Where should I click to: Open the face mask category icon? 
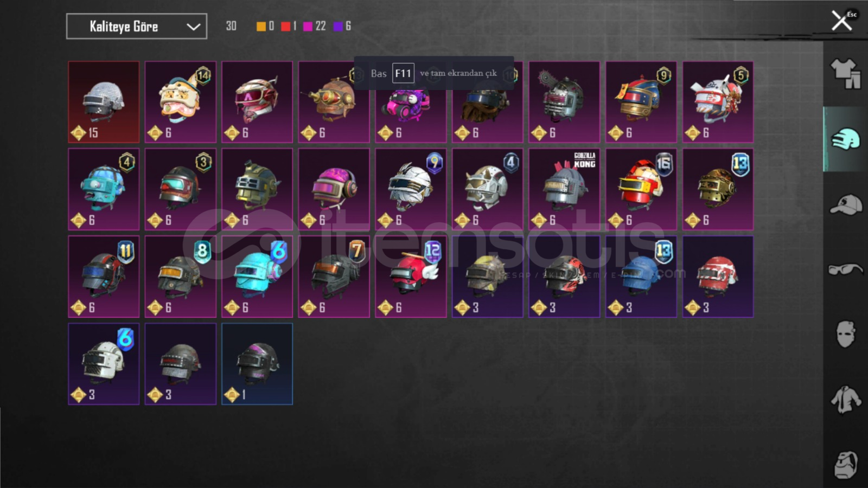[845, 334]
